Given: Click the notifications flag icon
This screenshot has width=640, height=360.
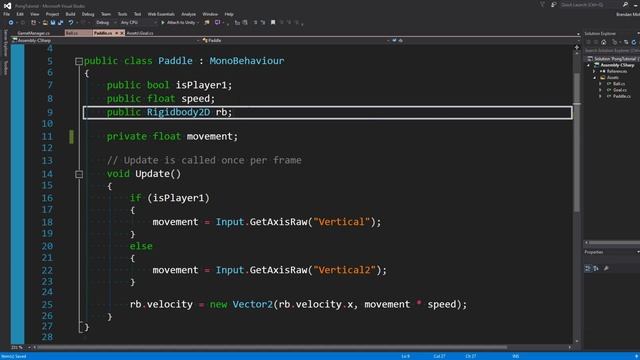Looking at the screenshot, I should click(x=542, y=5).
